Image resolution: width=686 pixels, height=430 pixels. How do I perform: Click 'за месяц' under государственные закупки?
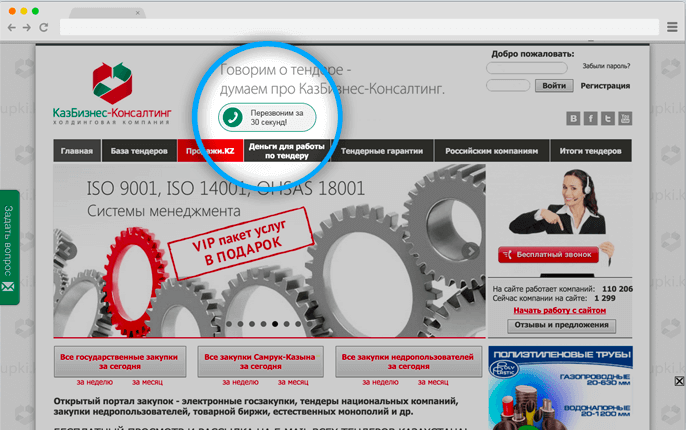coord(147,382)
